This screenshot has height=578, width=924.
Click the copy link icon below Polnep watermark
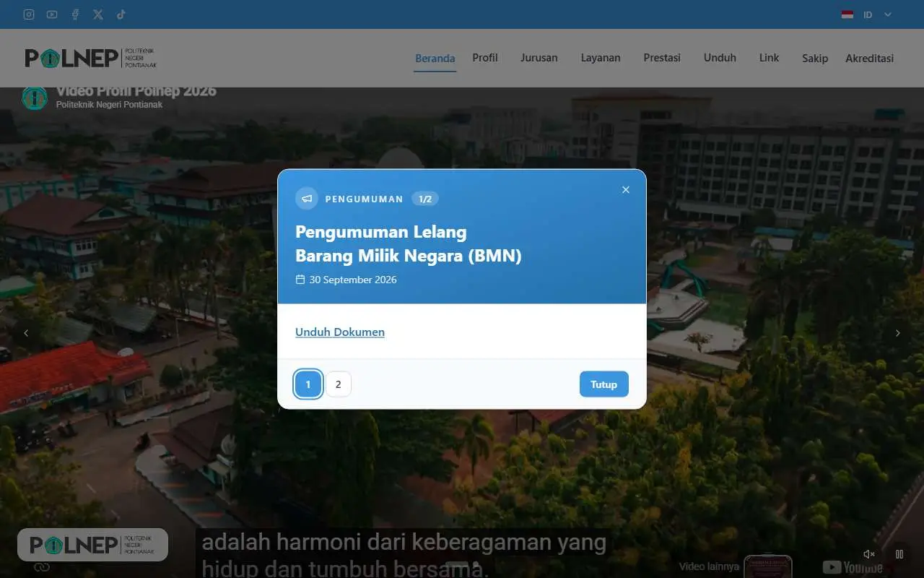coord(42,568)
